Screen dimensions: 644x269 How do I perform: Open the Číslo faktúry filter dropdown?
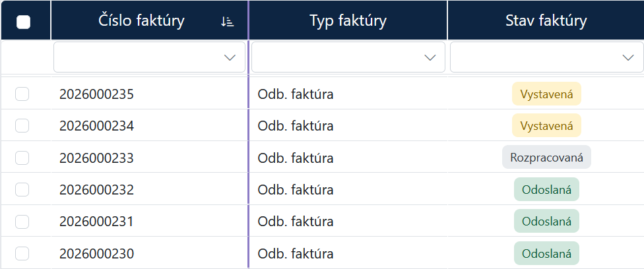click(150, 57)
